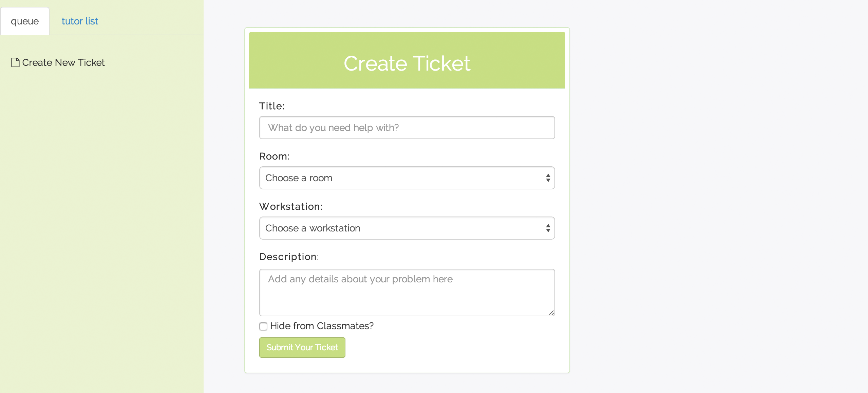The height and width of the screenshot is (393, 868).
Task: Click the green Create Ticket header banner
Action: (407, 60)
